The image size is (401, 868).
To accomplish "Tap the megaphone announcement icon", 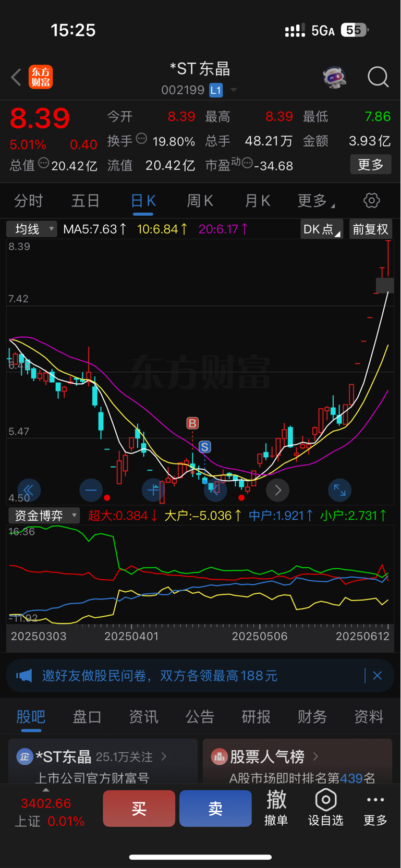I will [x=24, y=676].
